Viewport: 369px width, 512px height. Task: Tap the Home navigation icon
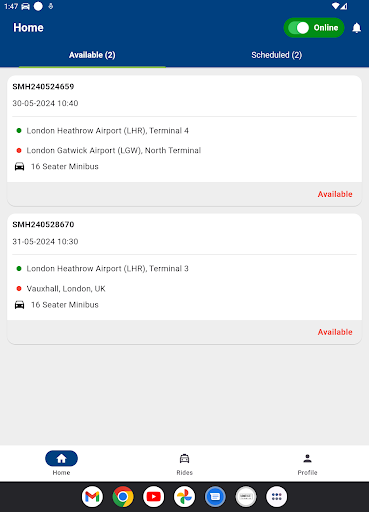pos(61,459)
